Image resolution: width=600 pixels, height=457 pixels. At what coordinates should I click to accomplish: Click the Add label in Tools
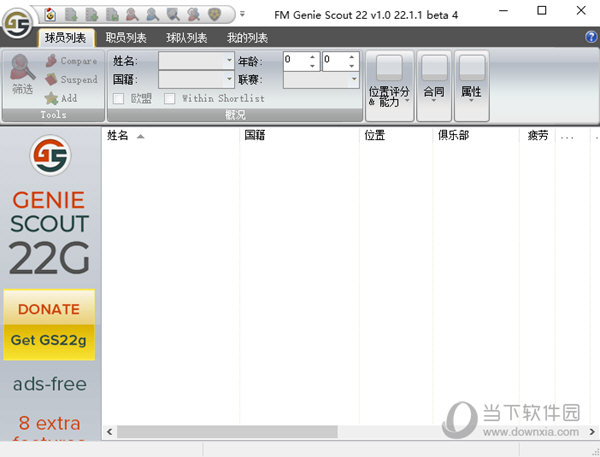[69, 98]
